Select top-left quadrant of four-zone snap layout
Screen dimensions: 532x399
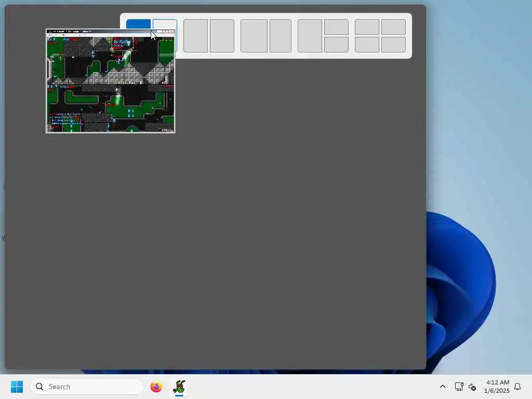pos(367,27)
